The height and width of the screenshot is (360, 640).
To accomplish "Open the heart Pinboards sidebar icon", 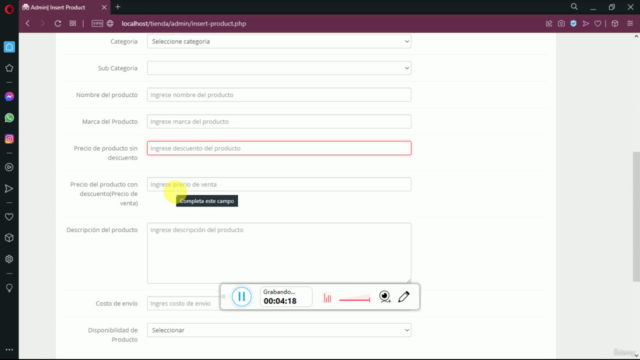I will coord(9,217).
